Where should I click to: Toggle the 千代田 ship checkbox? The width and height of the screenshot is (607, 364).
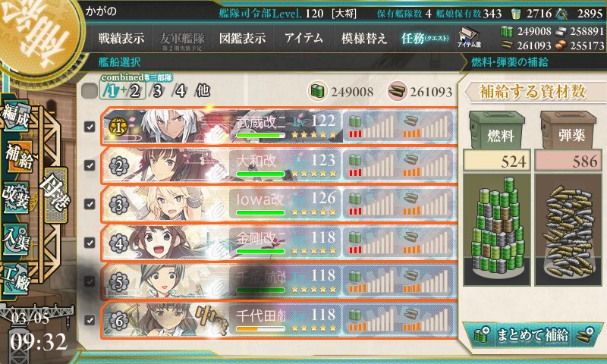pos(90,320)
